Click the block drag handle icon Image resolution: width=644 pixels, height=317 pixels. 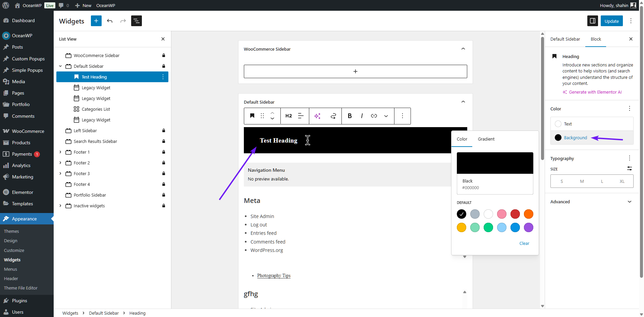tap(262, 116)
